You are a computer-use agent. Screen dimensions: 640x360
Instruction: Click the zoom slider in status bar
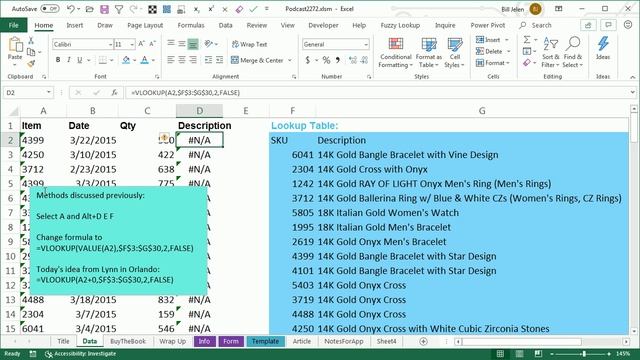coord(584,353)
